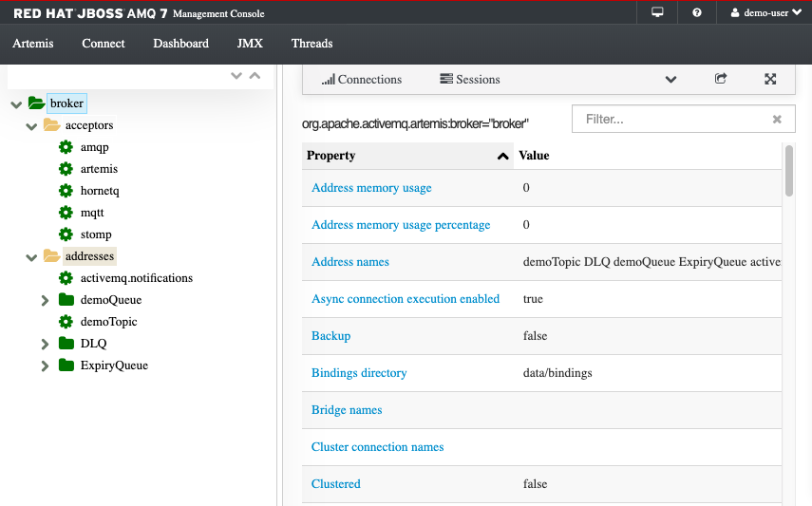Select addresses tree label
The height and width of the screenshot is (506, 812).
click(89, 256)
